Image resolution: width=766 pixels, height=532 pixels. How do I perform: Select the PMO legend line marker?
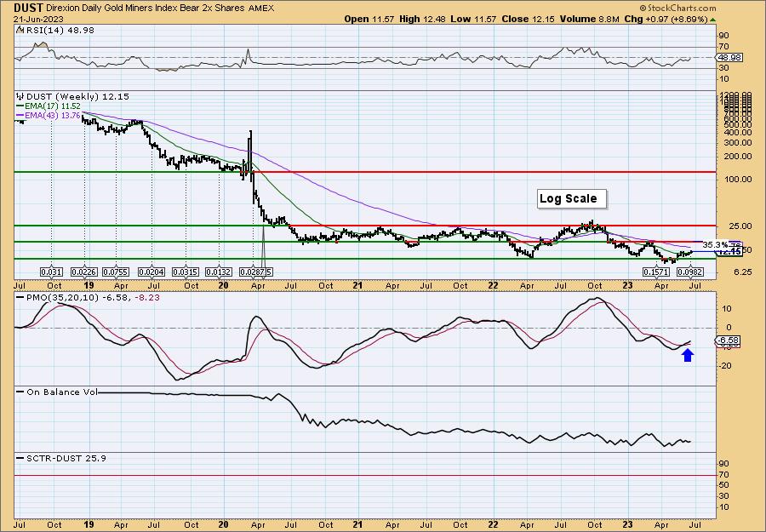click(20, 298)
